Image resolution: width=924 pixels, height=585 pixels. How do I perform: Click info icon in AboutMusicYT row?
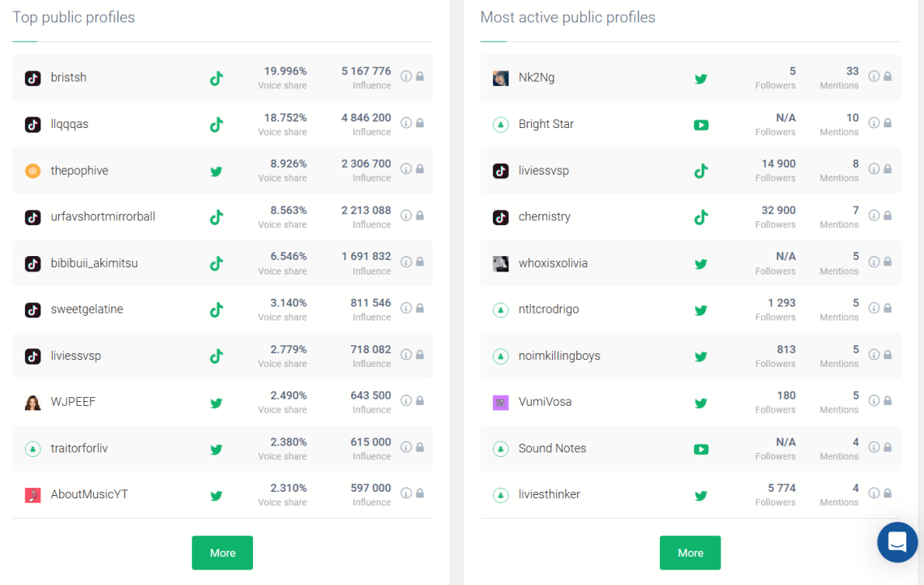406,493
